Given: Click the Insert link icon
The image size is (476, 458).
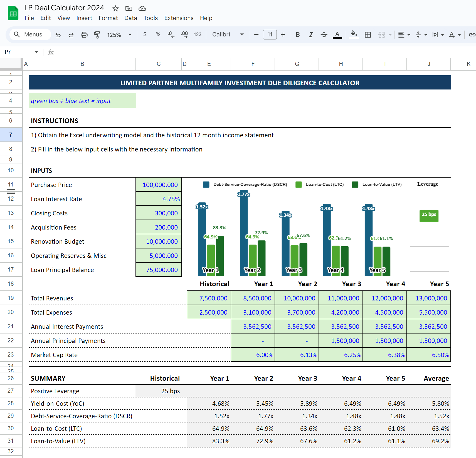Looking at the screenshot, I should (x=472, y=34).
